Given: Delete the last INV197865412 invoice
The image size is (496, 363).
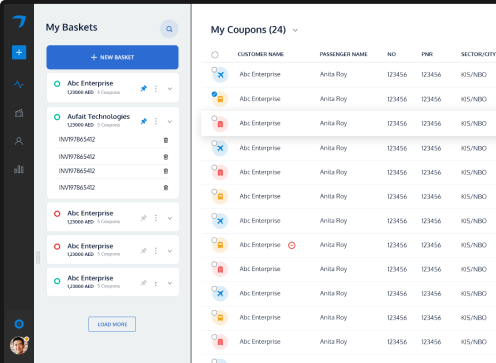Looking at the screenshot, I should coord(166,188).
